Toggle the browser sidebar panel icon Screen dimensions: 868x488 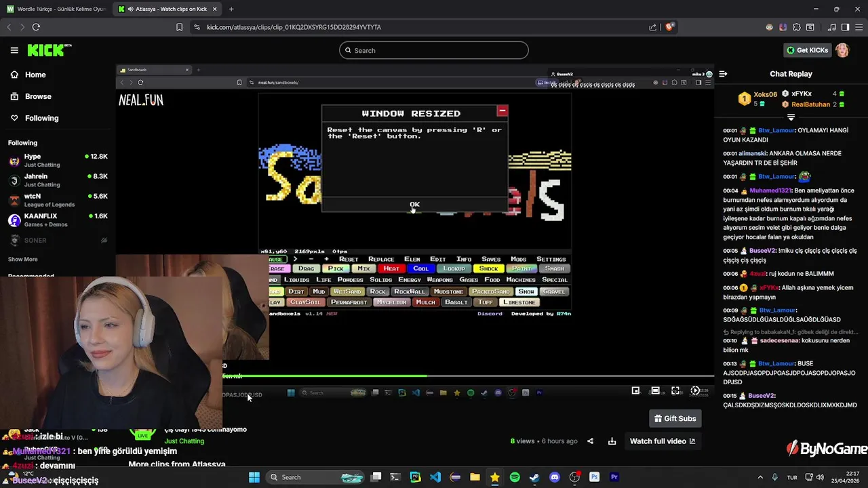click(x=845, y=27)
